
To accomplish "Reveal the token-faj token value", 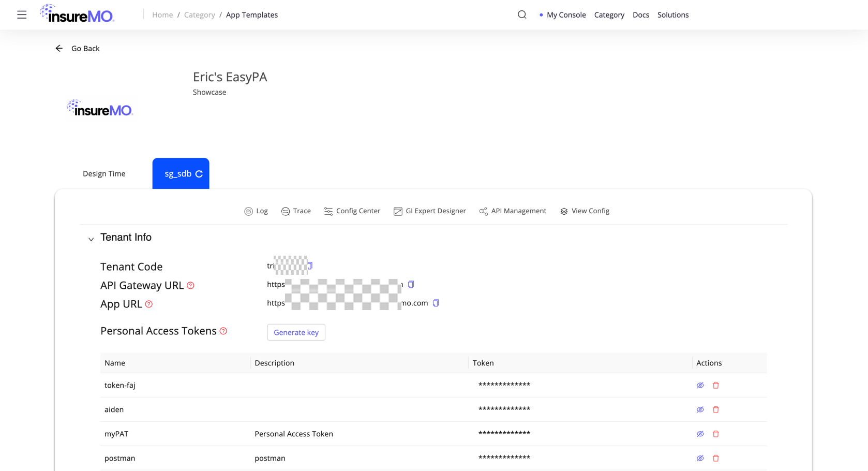I will point(700,385).
